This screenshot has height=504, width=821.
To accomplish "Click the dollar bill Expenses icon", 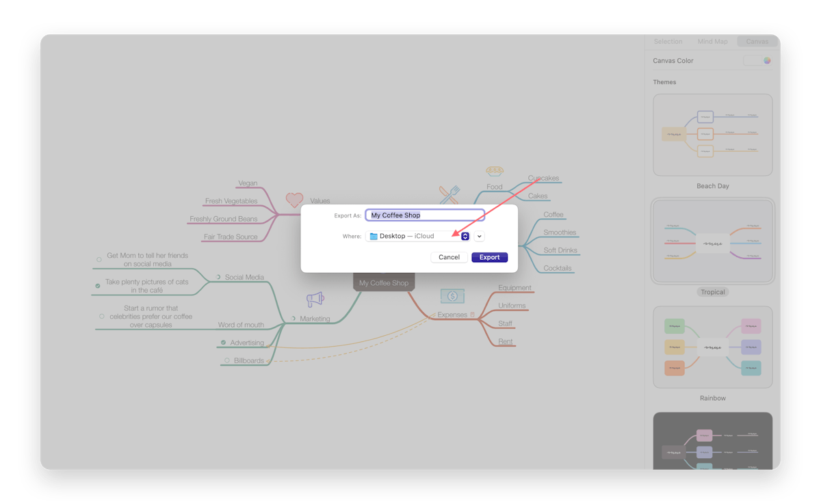I will coord(452,296).
